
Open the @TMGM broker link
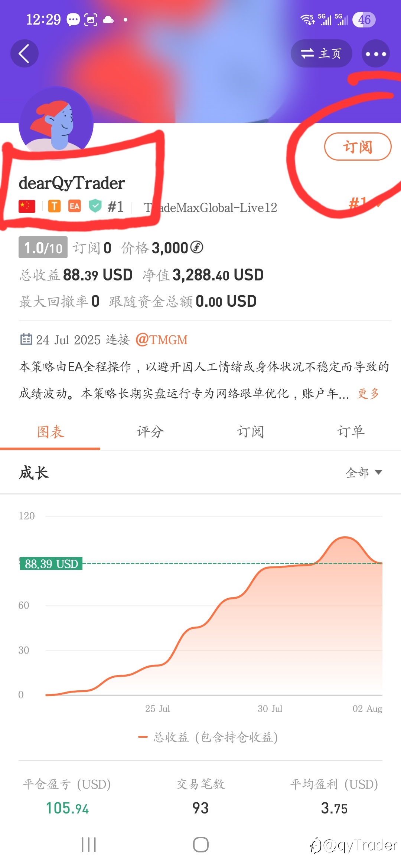[x=162, y=340]
